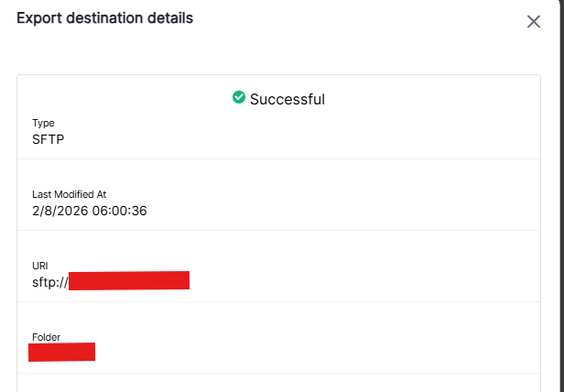Click the sftp:// prefix text
564x392 pixels.
coord(49,282)
